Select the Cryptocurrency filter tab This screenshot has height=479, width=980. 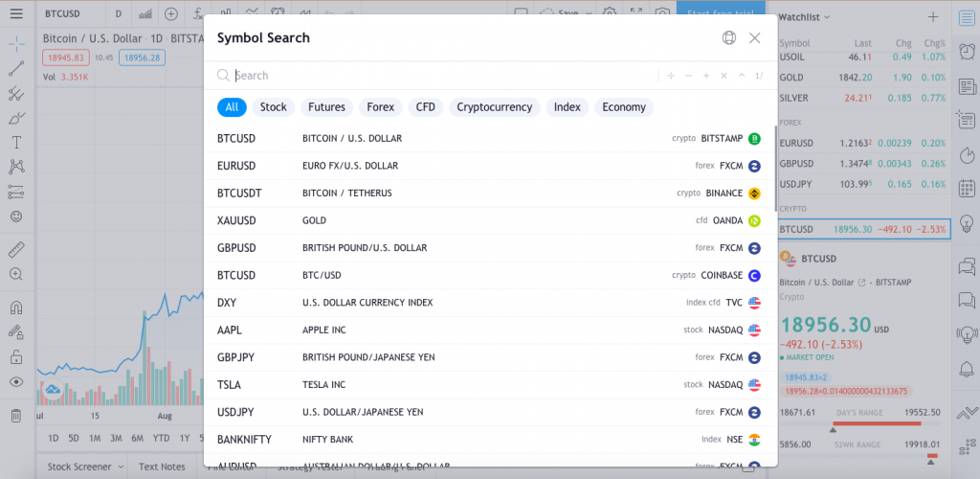495,107
